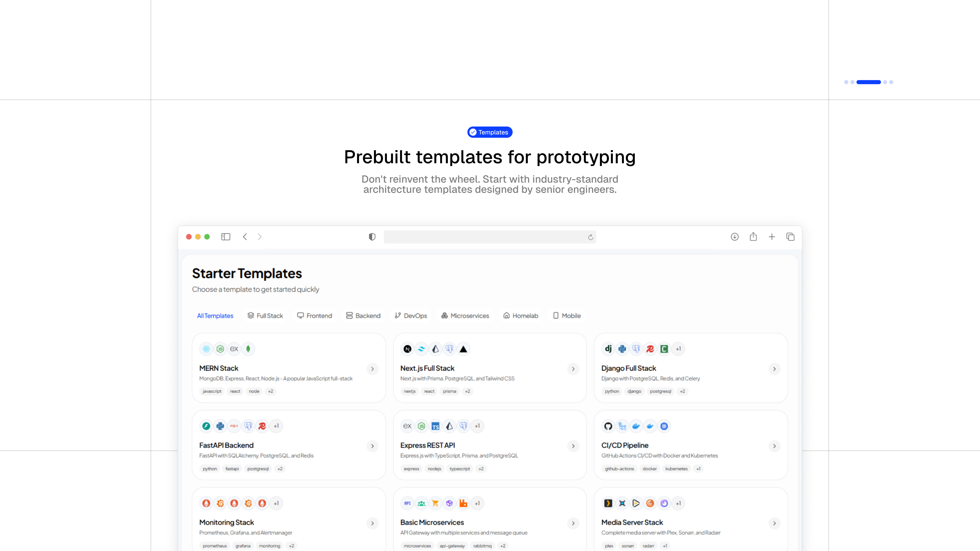Toggle the browser sidebar panel icon
Viewport: 980px width, 551px height.
[226, 236]
